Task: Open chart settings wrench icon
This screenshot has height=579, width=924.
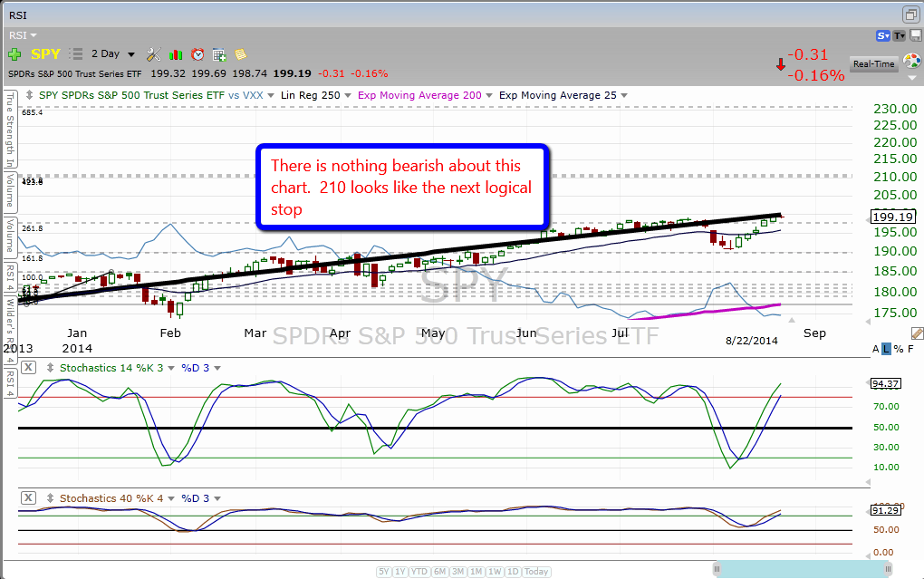Action: (153, 54)
